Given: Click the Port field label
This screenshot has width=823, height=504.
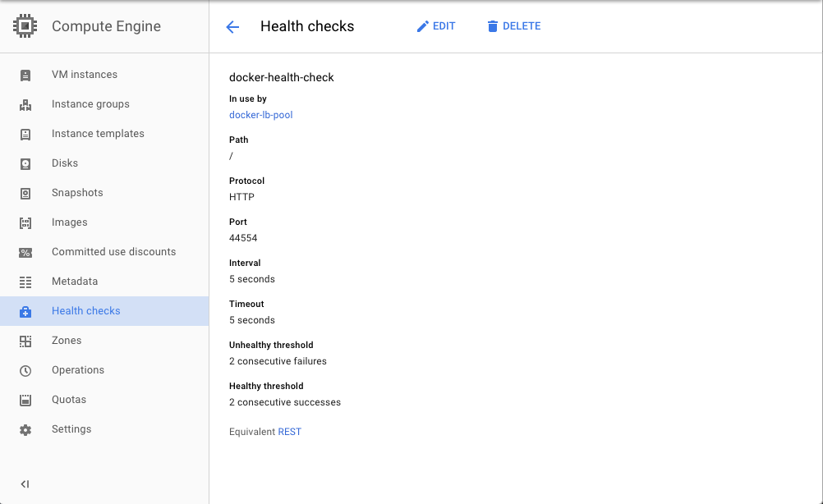Looking at the screenshot, I should pos(237,222).
